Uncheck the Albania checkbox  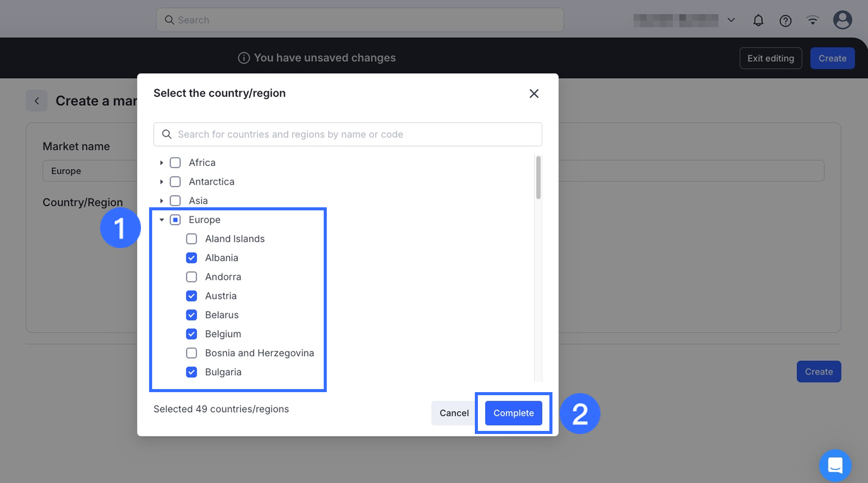pyautogui.click(x=191, y=258)
